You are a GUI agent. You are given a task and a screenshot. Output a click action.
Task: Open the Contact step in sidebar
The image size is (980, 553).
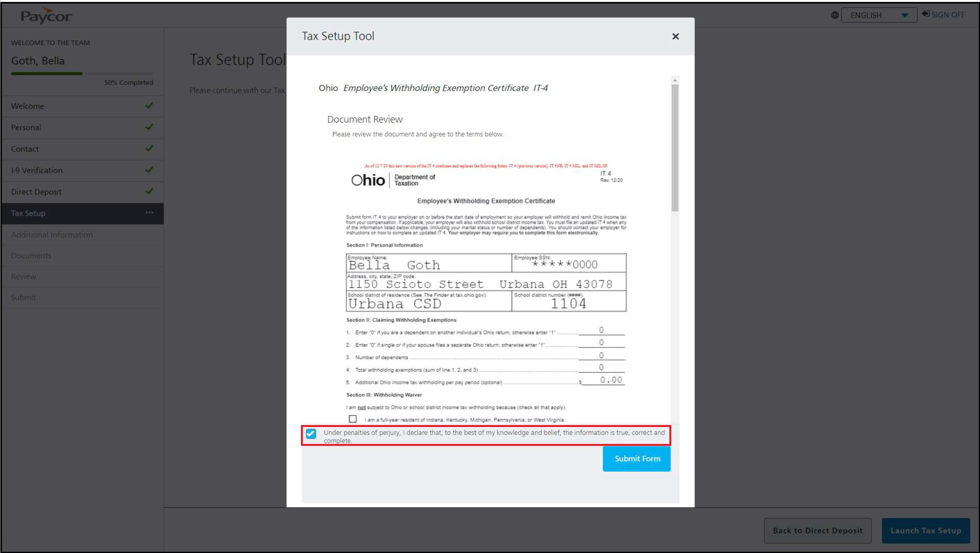pyautogui.click(x=25, y=149)
